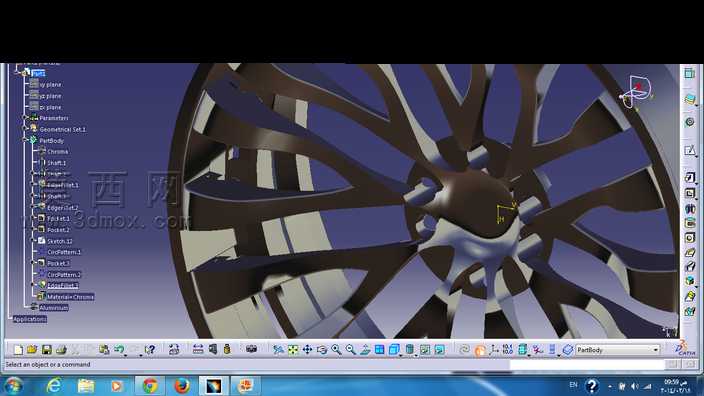Expand the Geometrical Set.1 node
Screen dimensions: 704x396
(x=25, y=129)
